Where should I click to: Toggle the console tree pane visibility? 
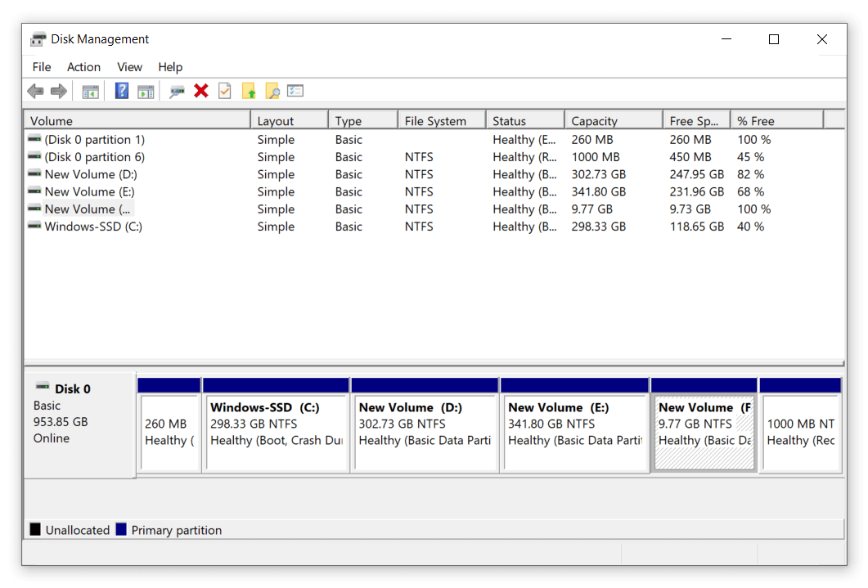coord(90,91)
